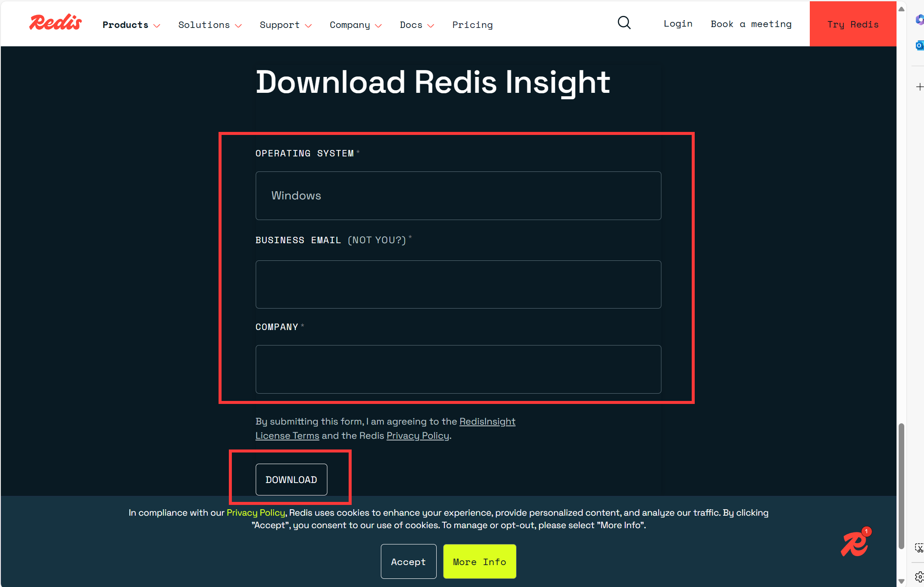This screenshot has height=587, width=924.
Task: Expand the Products menu
Action: [x=131, y=25]
